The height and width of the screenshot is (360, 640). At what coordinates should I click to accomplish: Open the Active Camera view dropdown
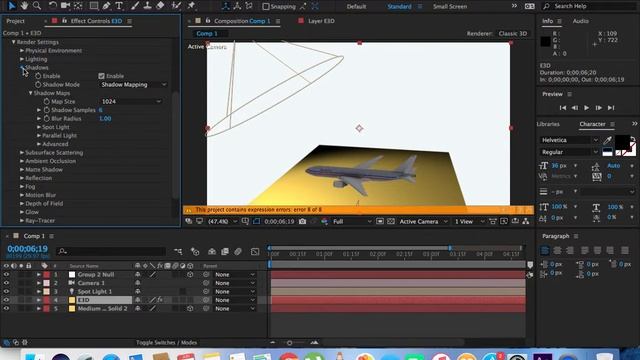pos(423,221)
